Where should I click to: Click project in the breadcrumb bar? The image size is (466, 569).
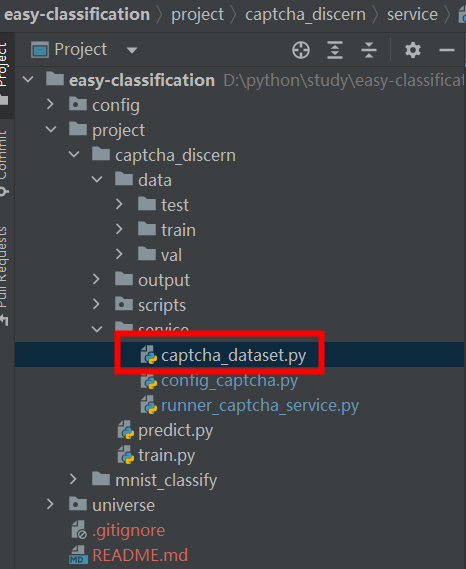pyautogui.click(x=197, y=15)
